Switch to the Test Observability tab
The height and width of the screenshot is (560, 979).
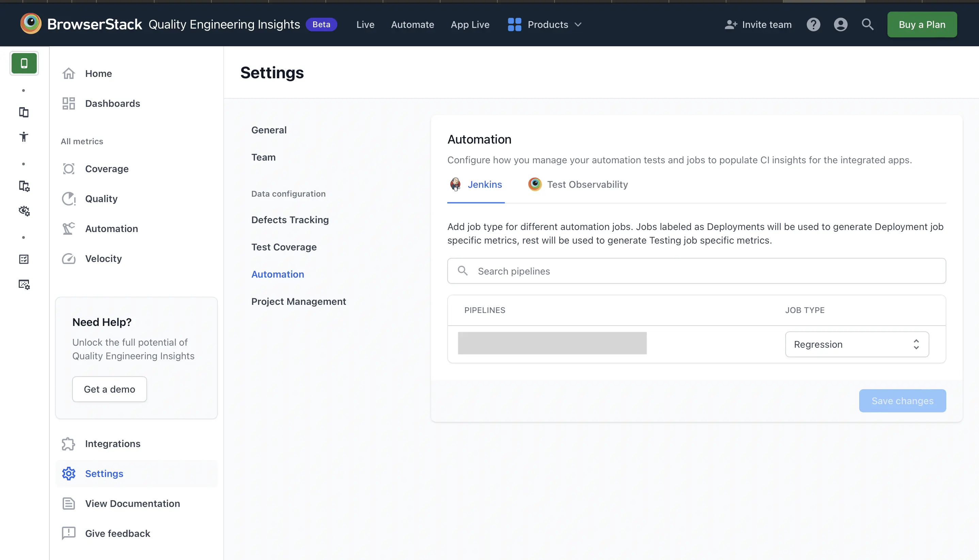pos(577,184)
